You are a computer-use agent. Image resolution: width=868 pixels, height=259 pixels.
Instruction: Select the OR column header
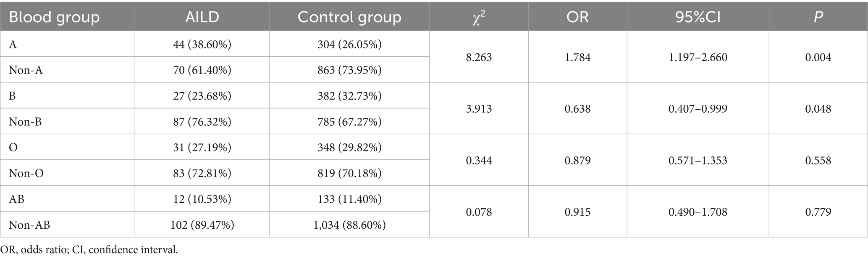[577, 17]
